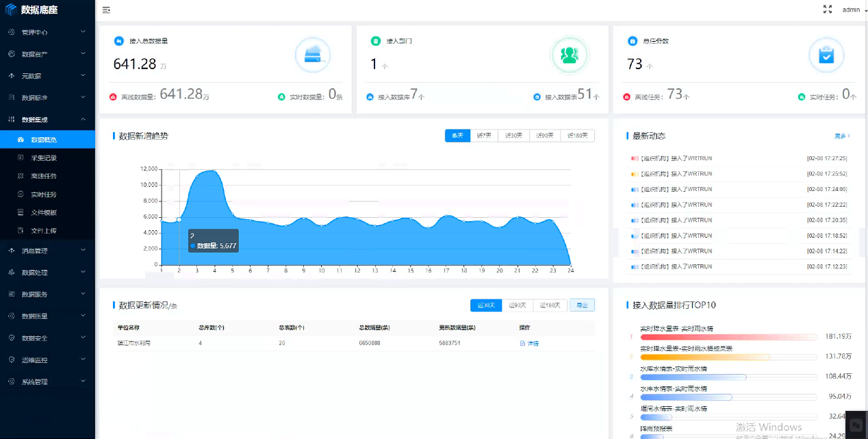Open 采集记录 in the sidebar
The height and width of the screenshot is (439, 868).
tap(44, 158)
